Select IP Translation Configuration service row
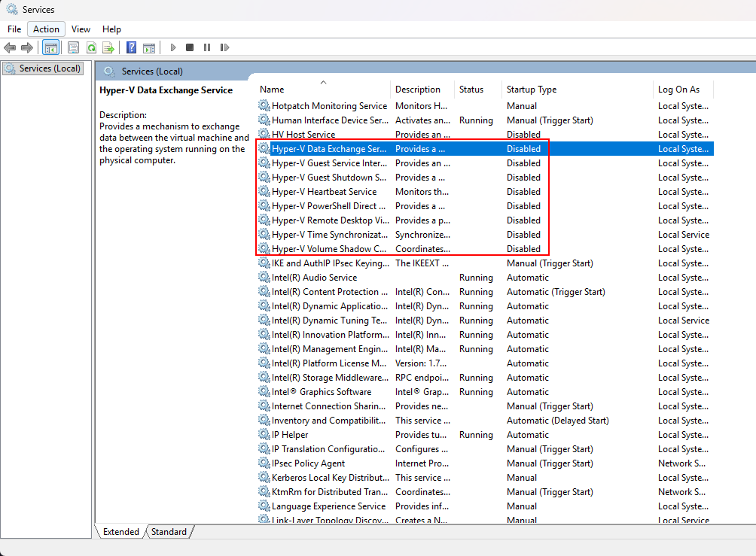 pos(485,448)
